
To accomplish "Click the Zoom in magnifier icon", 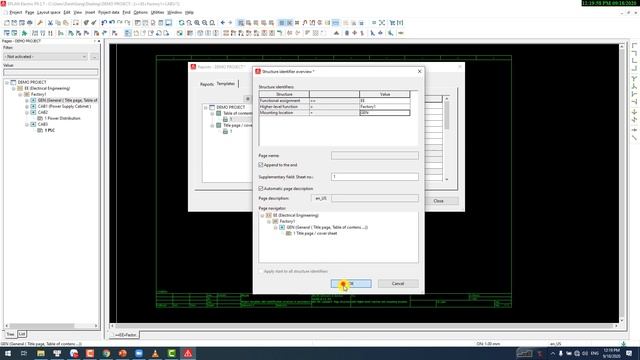I will coord(197,23).
